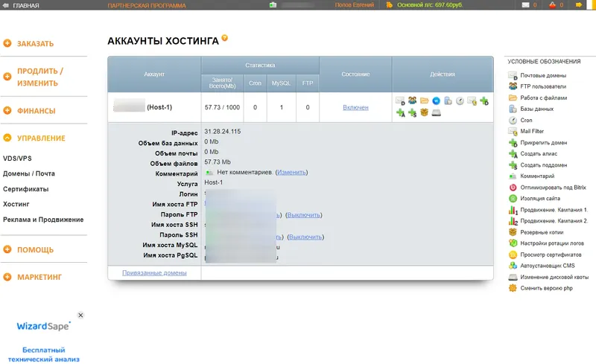Click Выключить link in Пароль FTP row
The image size is (596, 364).
[304, 215]
